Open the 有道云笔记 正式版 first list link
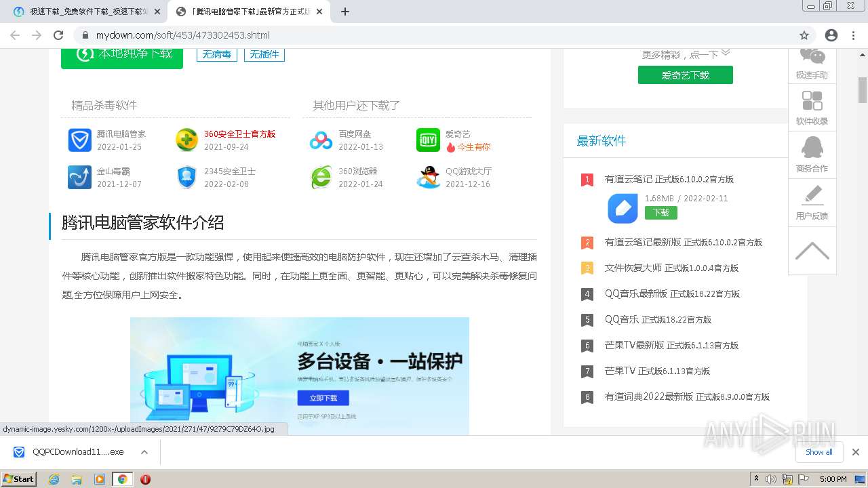868x488 pixels. (x=669, y=180)
